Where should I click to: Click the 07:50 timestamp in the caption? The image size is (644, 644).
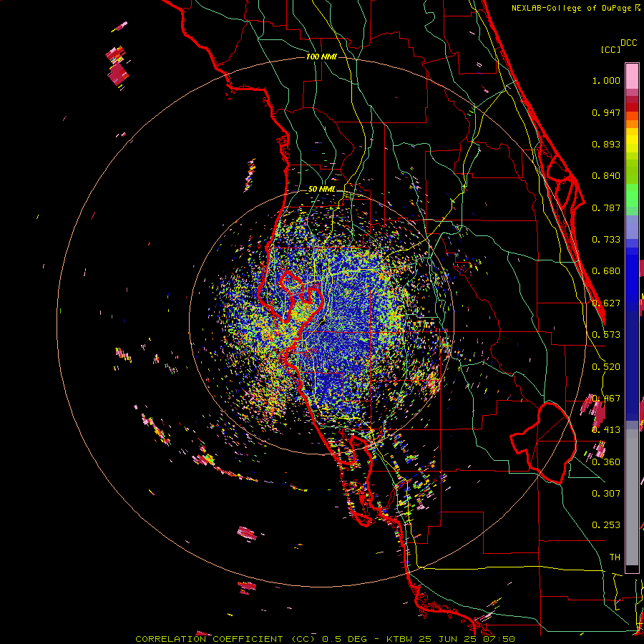pyautogui.click(x=499, y=639)
